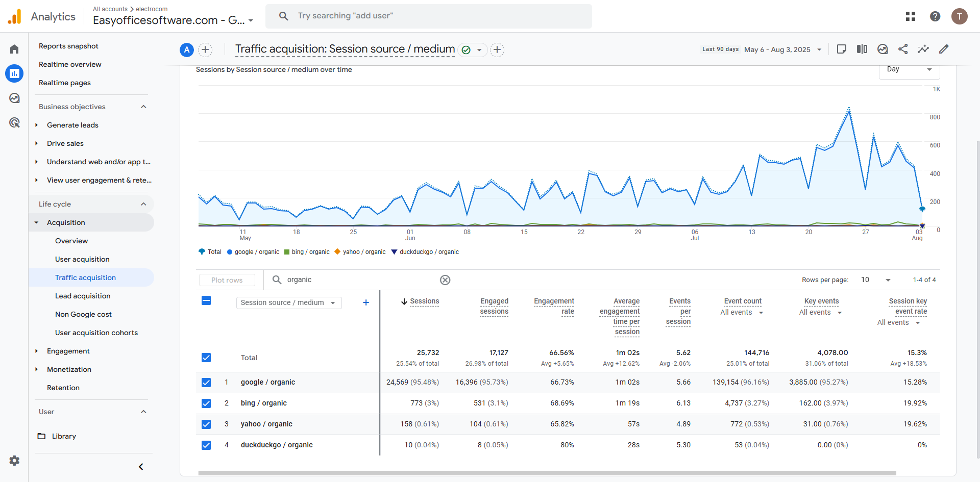Open the edit comparisons columns icon
The height and width of the screenshot is (482, 980).
point(862,49)
